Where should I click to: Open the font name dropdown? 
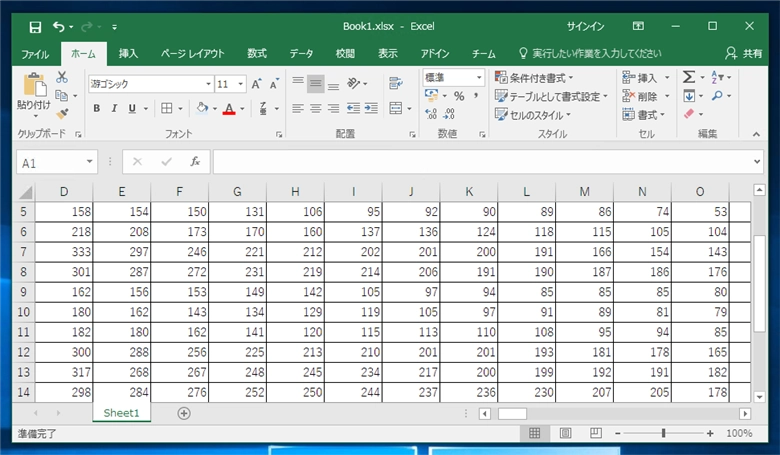click(x=208, y=84)
